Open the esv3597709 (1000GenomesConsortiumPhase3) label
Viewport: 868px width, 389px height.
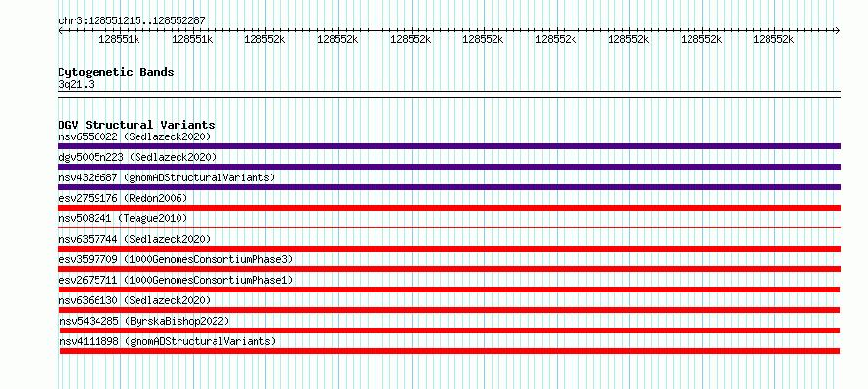176,259
